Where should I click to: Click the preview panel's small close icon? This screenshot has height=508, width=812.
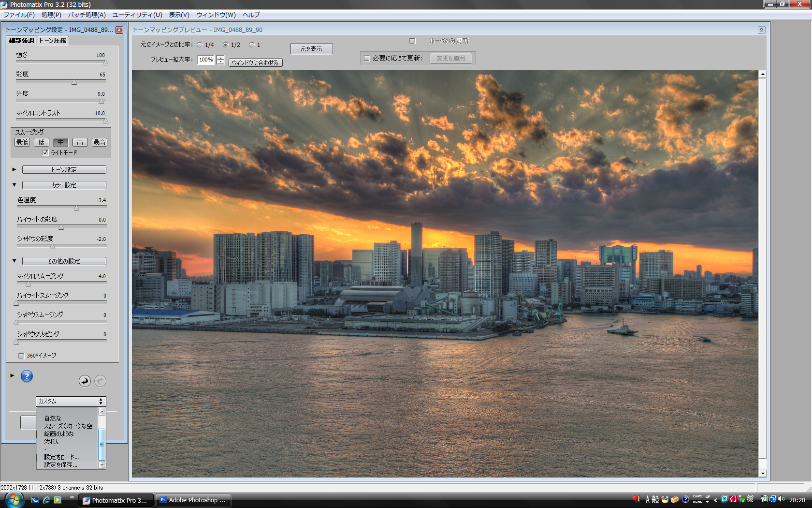tap(761, 30)
